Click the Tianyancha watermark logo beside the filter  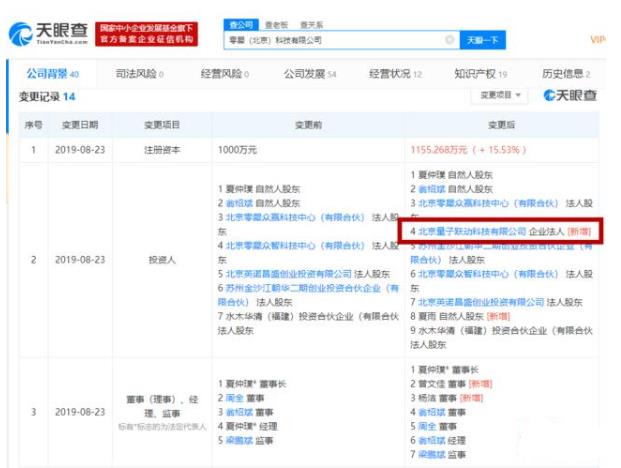click(570, 95)
